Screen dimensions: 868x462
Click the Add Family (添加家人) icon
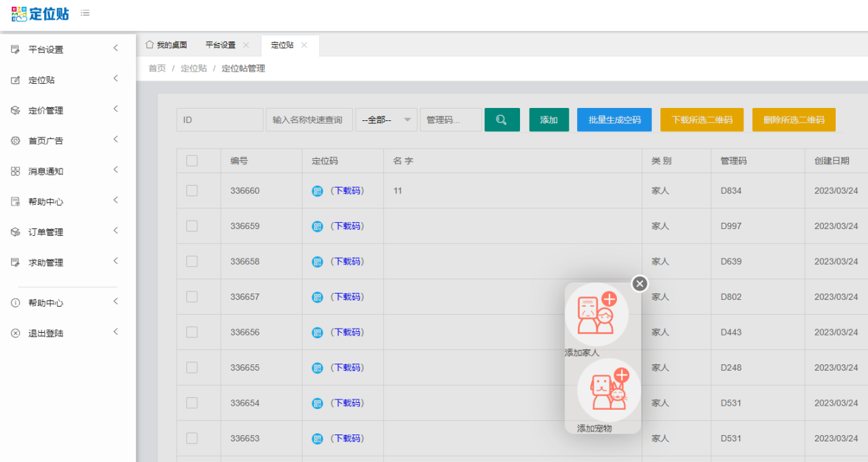[596, 314]
